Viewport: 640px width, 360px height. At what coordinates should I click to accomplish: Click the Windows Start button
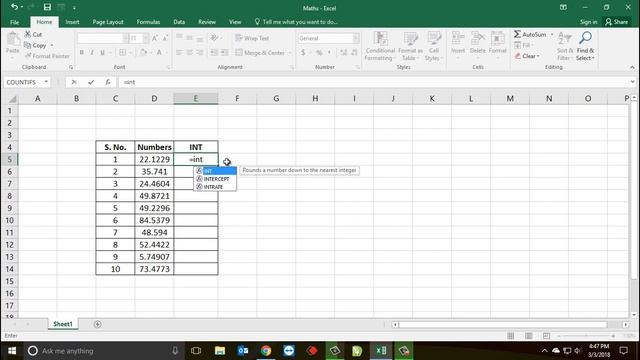(x=12, y=351)
